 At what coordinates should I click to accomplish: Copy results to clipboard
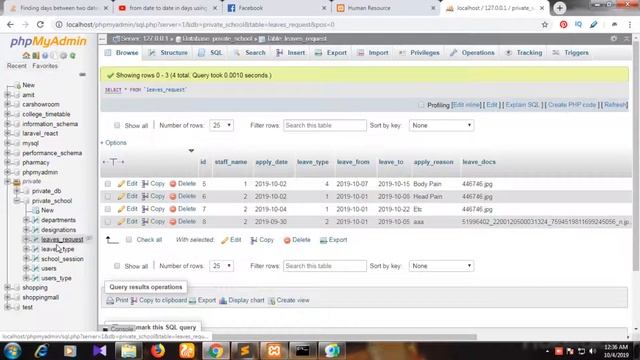click(x=158, y=300)
